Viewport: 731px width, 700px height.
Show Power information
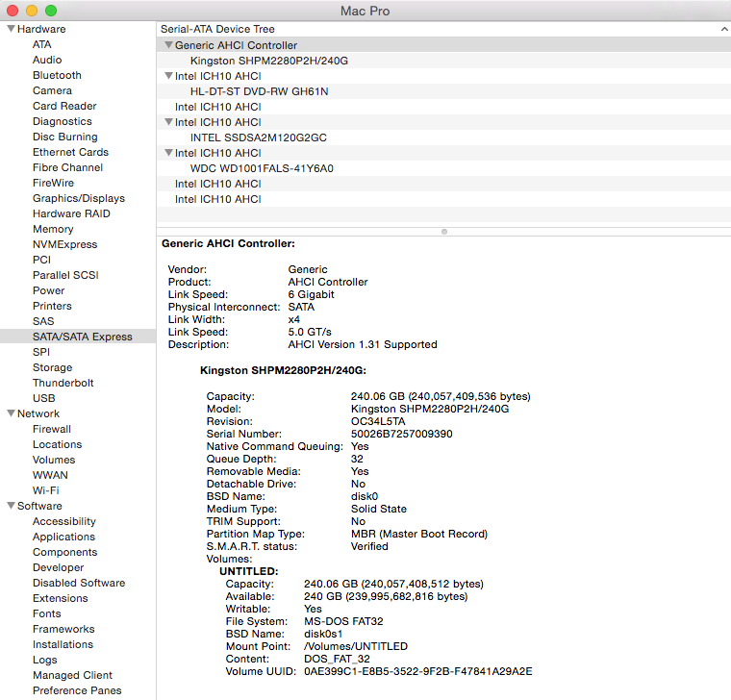tap(48, 290)
